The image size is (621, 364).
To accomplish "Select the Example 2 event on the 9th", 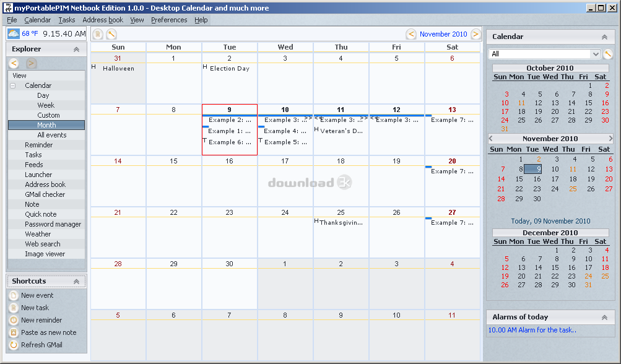I will click(x=230, y=120).
